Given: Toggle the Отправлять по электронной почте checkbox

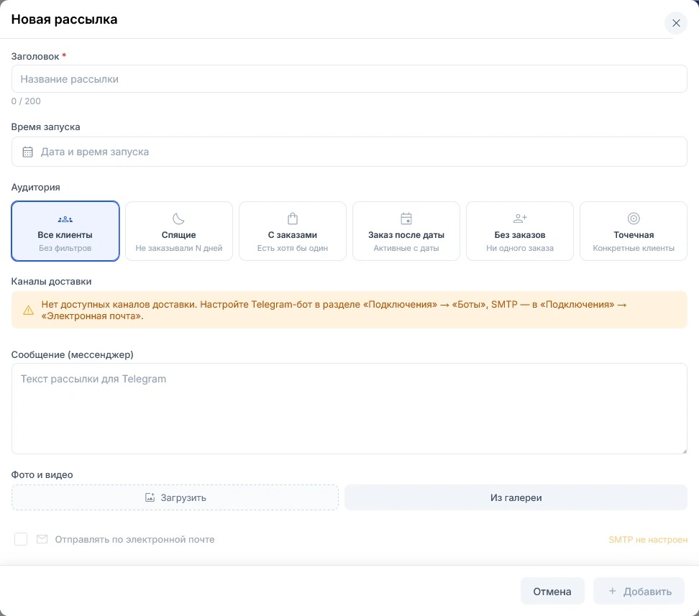Looking at the screenshot, I should (21, 539).
